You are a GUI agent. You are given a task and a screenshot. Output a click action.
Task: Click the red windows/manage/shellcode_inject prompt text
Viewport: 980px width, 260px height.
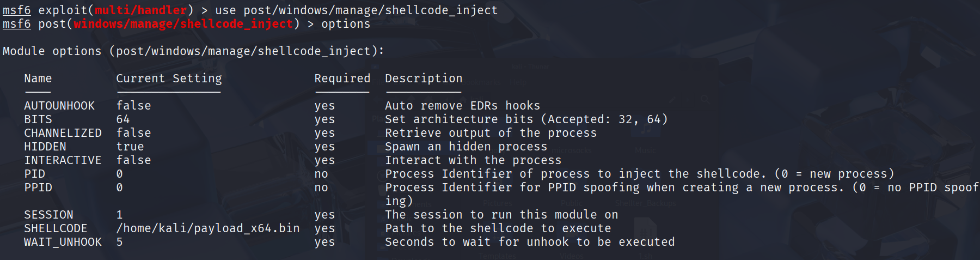pyautogui.click(x=183, y=24)
